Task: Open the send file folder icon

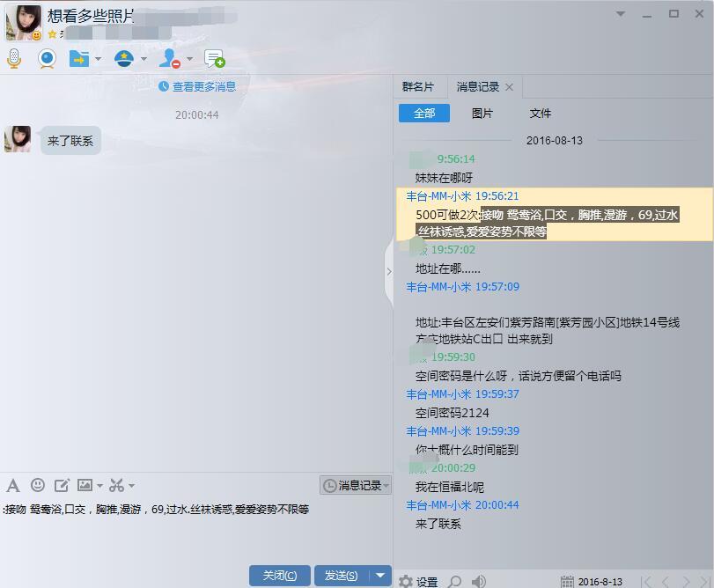Action: click(x=78, y=59)
